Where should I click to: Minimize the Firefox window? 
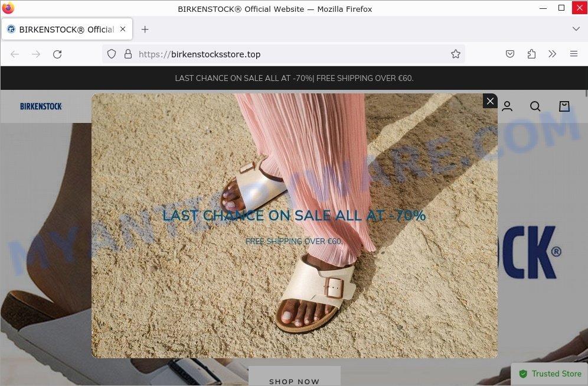coord(543,8)
